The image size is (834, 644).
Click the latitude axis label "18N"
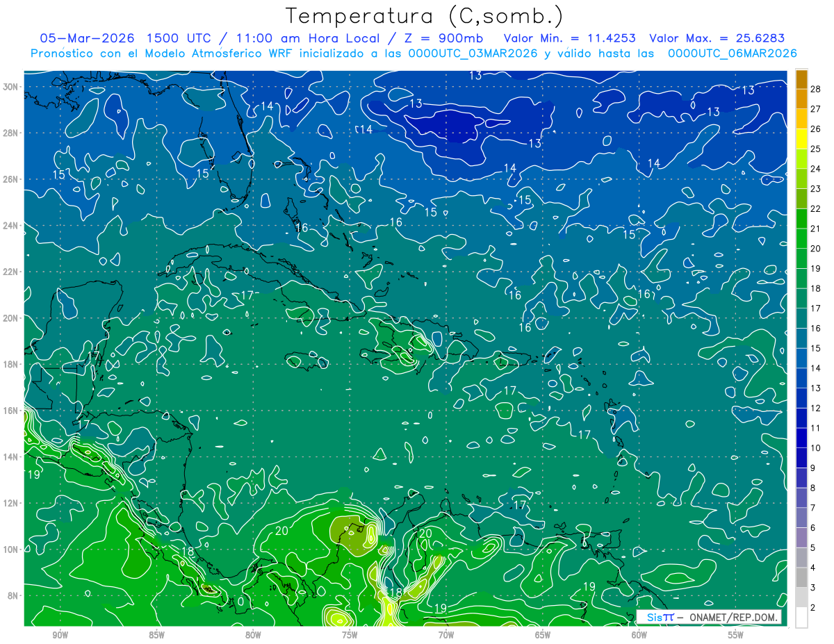coord(10,364)
